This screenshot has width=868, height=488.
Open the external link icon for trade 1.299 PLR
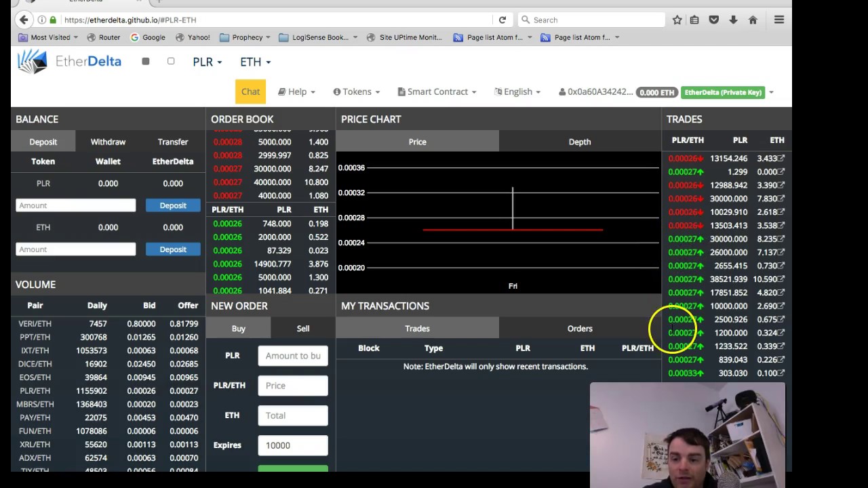coord(781,171)
